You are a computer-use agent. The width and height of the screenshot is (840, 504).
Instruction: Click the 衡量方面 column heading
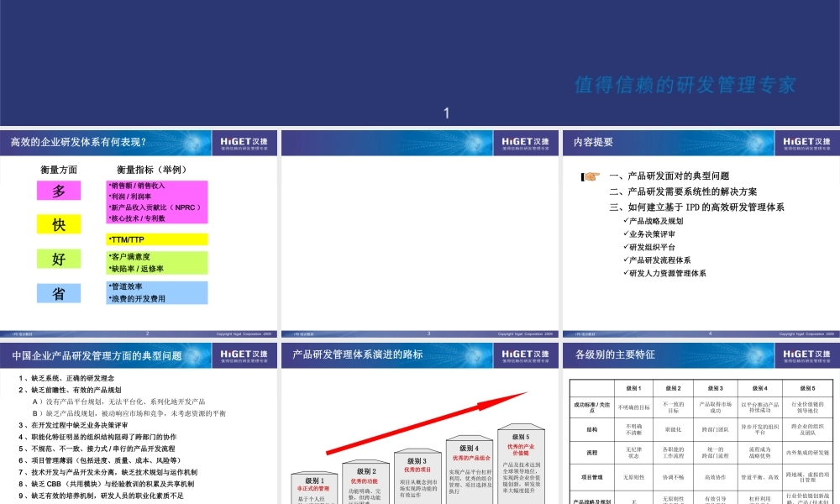point(59,170)
